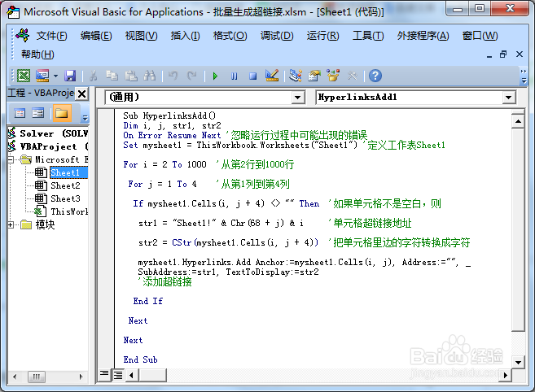Restore the inner code window
The height and width of the screenshot is (392, 535).
click(503, 54)
